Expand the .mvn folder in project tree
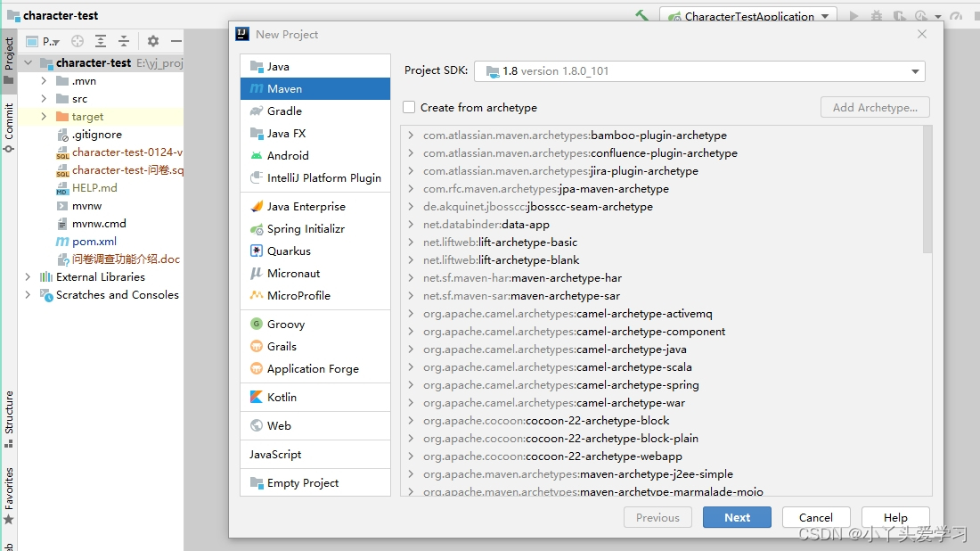This screenshot has width=980, height=551. (44, 80)
